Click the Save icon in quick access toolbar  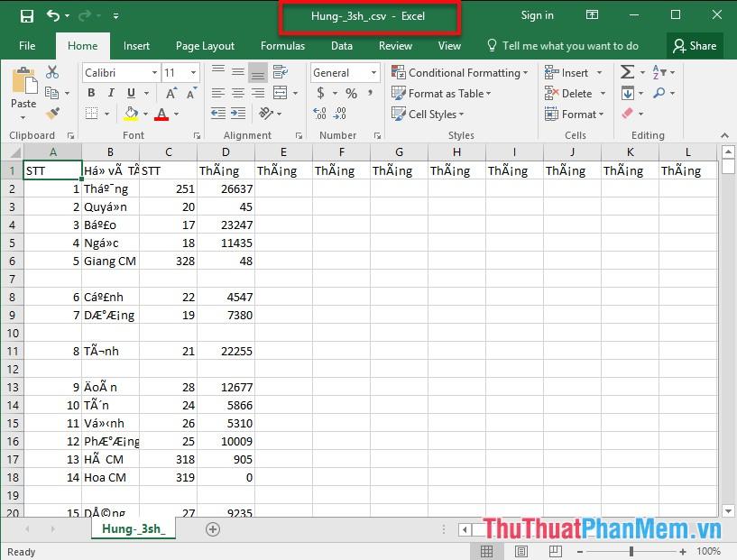tap(26, 15)
